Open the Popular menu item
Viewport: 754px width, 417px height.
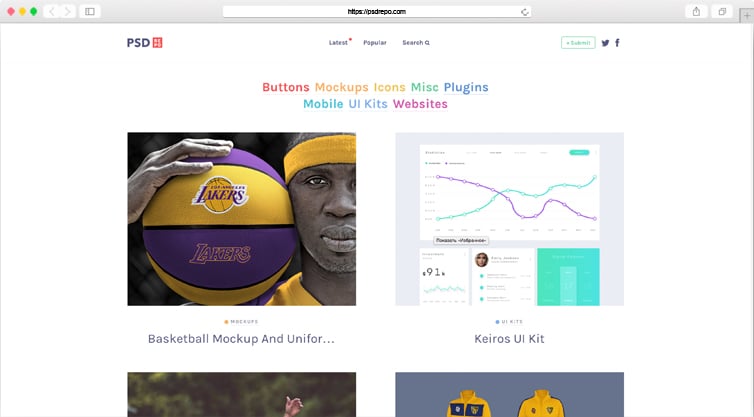coord(375,43)
